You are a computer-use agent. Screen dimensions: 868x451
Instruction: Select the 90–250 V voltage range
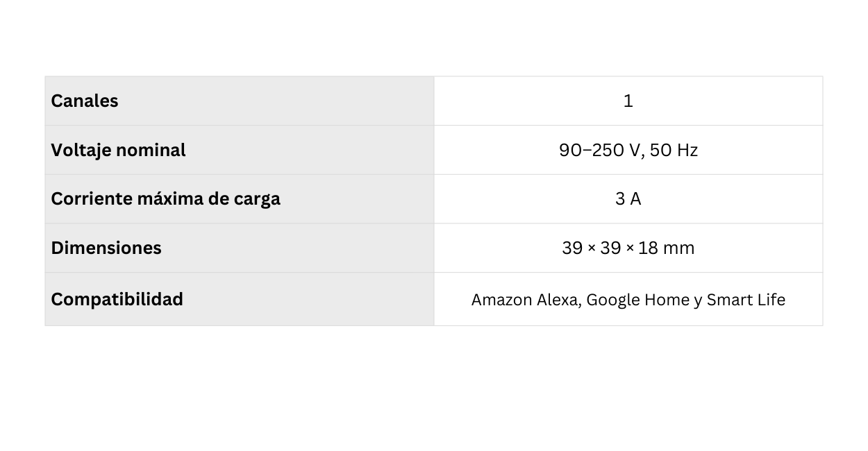600,151
